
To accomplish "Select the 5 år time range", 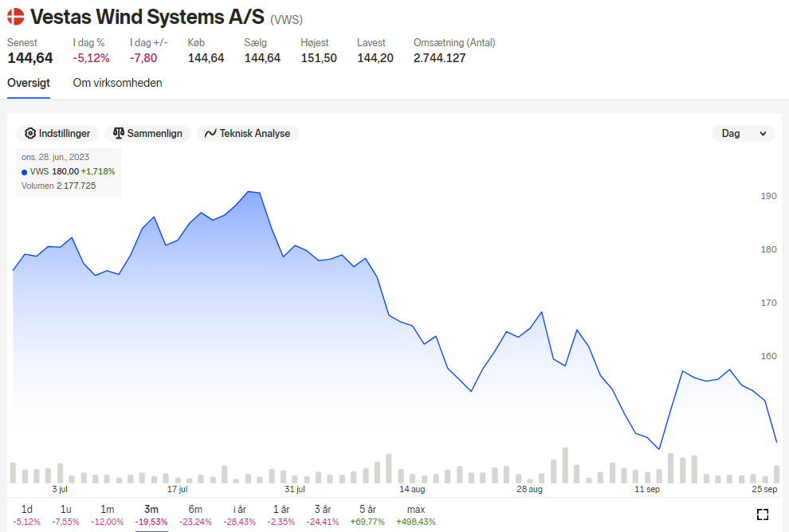I will 367,515.
